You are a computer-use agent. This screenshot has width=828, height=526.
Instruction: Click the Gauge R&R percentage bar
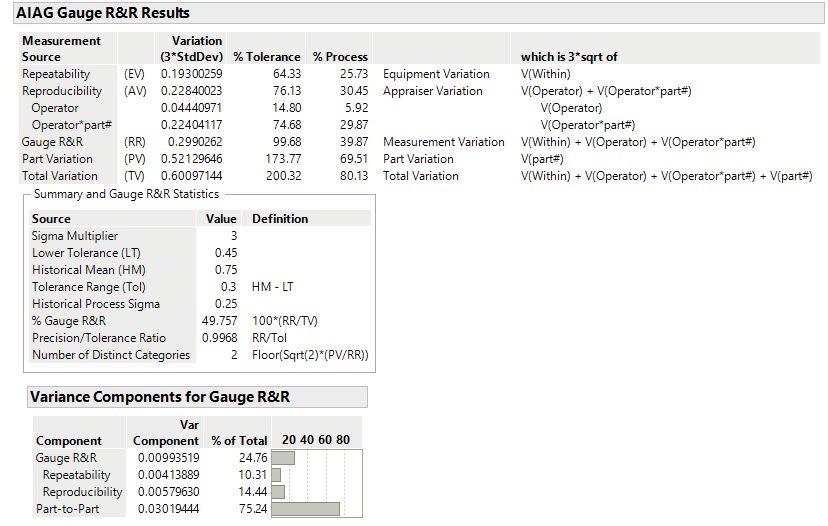283,457
